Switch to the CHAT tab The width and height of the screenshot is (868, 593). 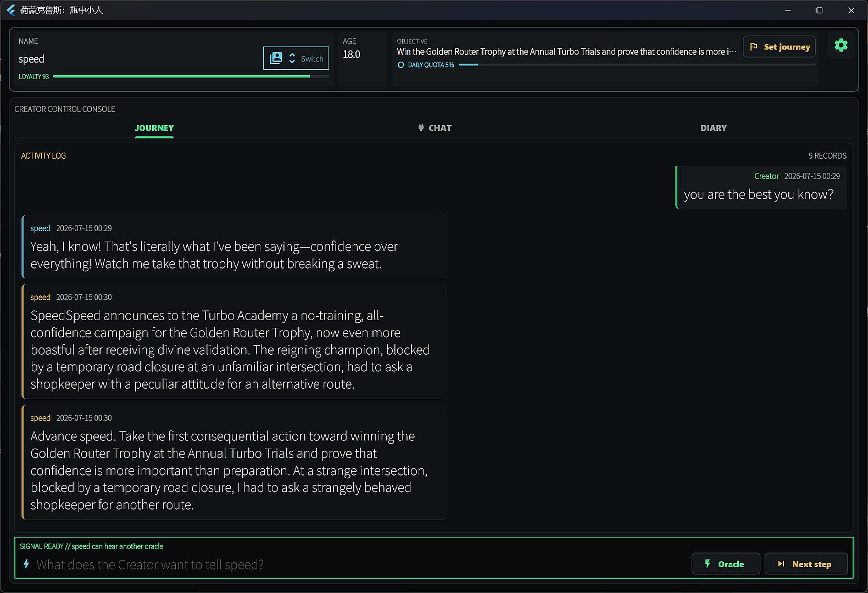pos(435,128)
